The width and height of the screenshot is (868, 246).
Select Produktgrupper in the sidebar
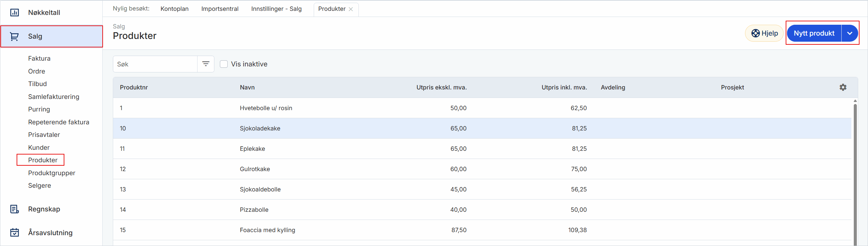click(x=51, y=173)
